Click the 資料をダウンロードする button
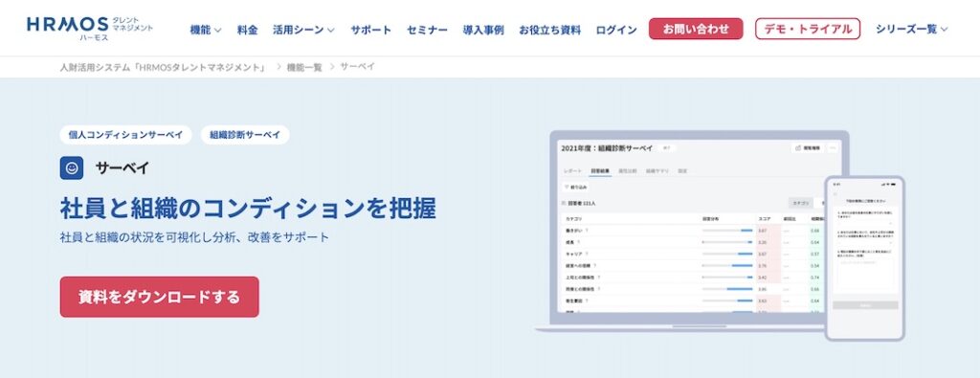This screenshot has width=980, height=378. pos(160,297)
